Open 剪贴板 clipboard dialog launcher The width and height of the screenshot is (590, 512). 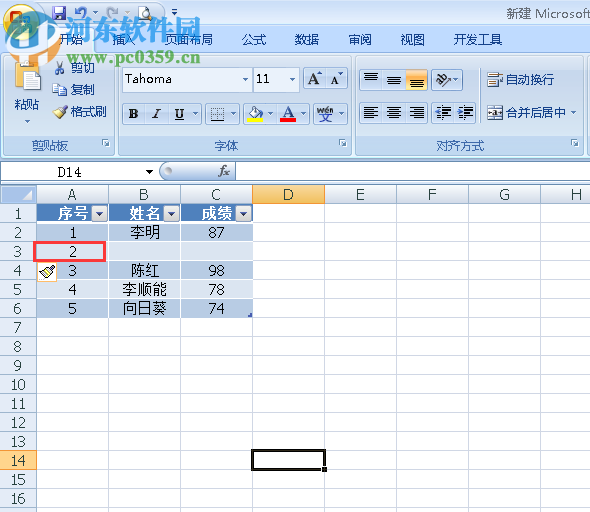coord(106,143)
